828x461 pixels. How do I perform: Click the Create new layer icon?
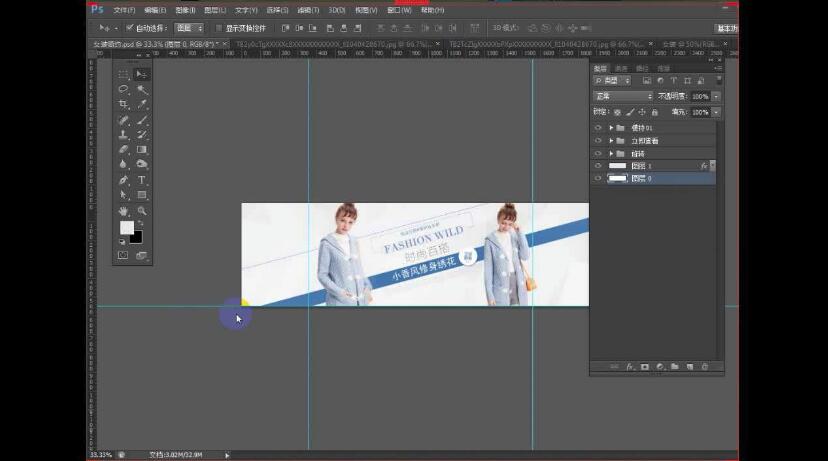pos(689,367)
